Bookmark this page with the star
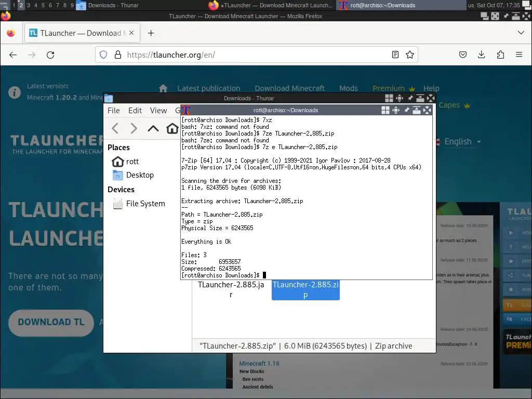 410,55
